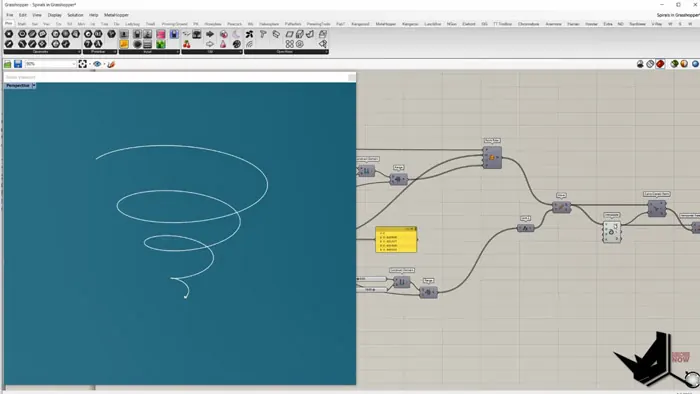This screenshot has height=394, width=700.
Task: Click the yellow data panel on canvas
Action: tap(396, 240)
